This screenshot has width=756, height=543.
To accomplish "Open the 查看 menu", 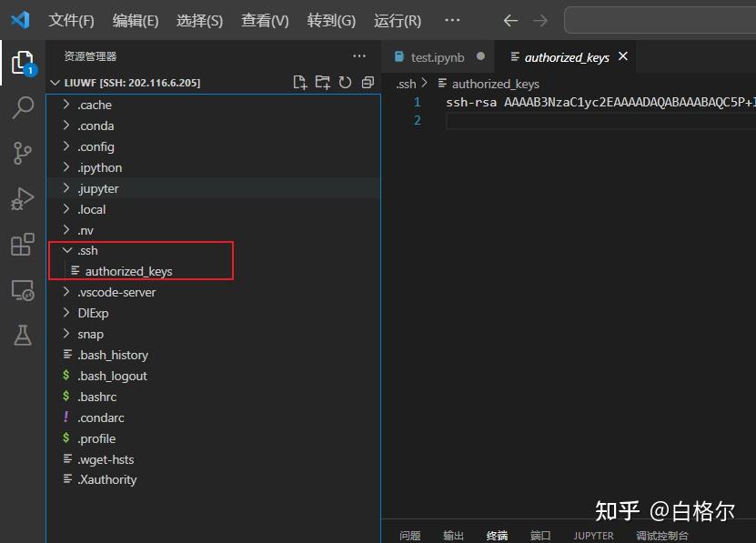I will [x=265, y=20].
